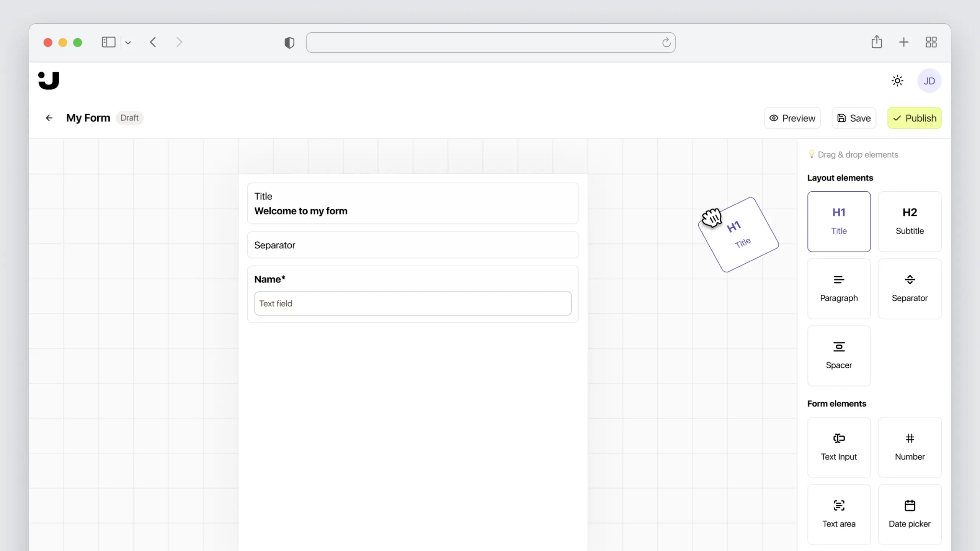The width and height of the screenshot is (980, 551).
Task: Pick the Date picker element
Action: click(910, 514)
